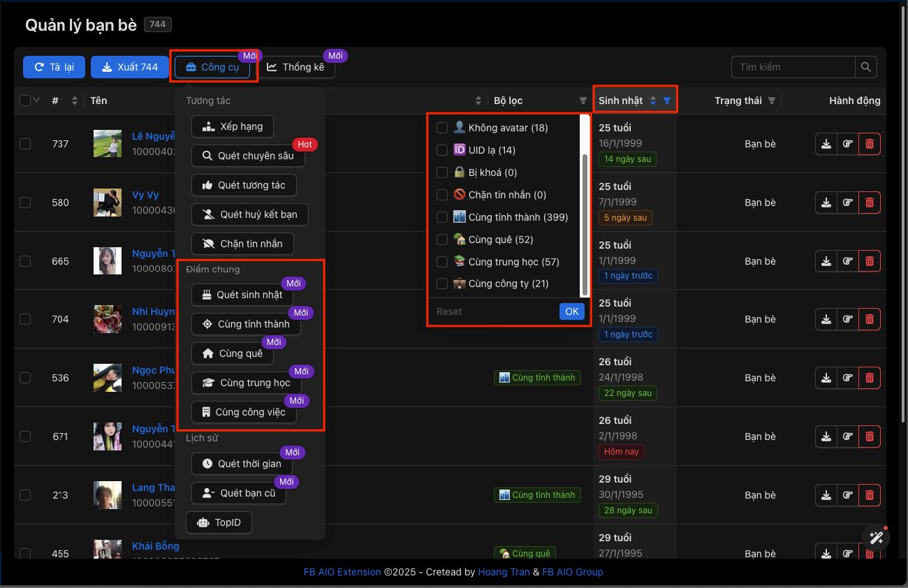Open the Hoang Tran footer link

[504, 572]
